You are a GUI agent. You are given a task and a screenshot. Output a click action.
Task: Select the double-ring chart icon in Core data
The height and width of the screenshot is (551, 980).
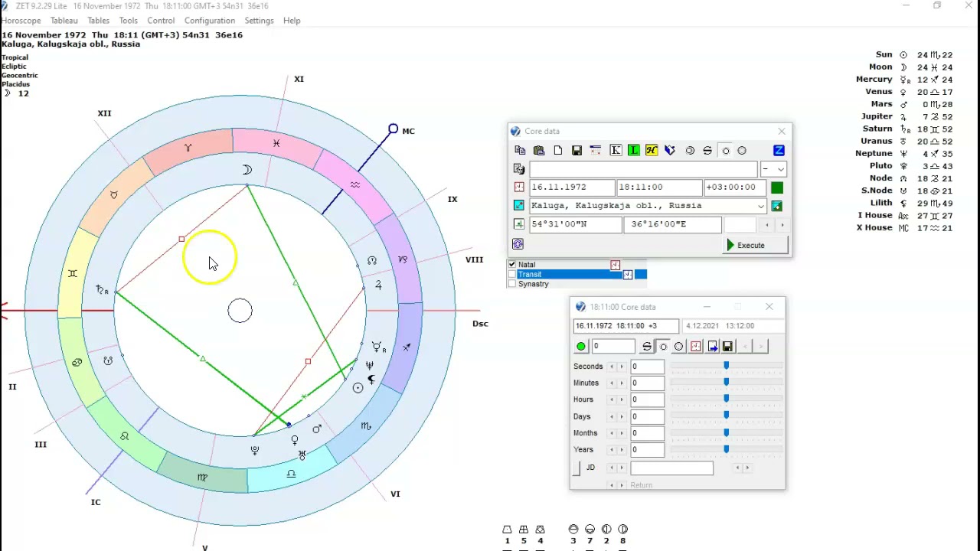pos(690,151)
